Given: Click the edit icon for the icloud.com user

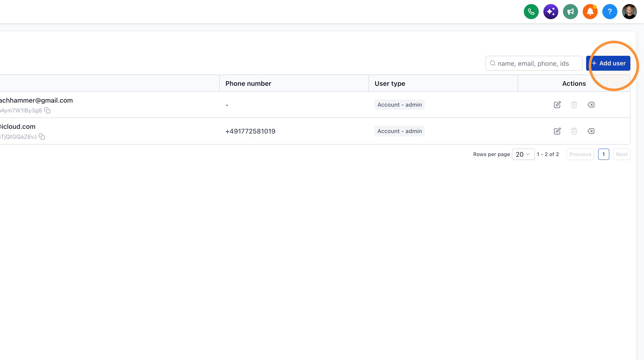Looking at the screenshot, I should click(557, 131).
